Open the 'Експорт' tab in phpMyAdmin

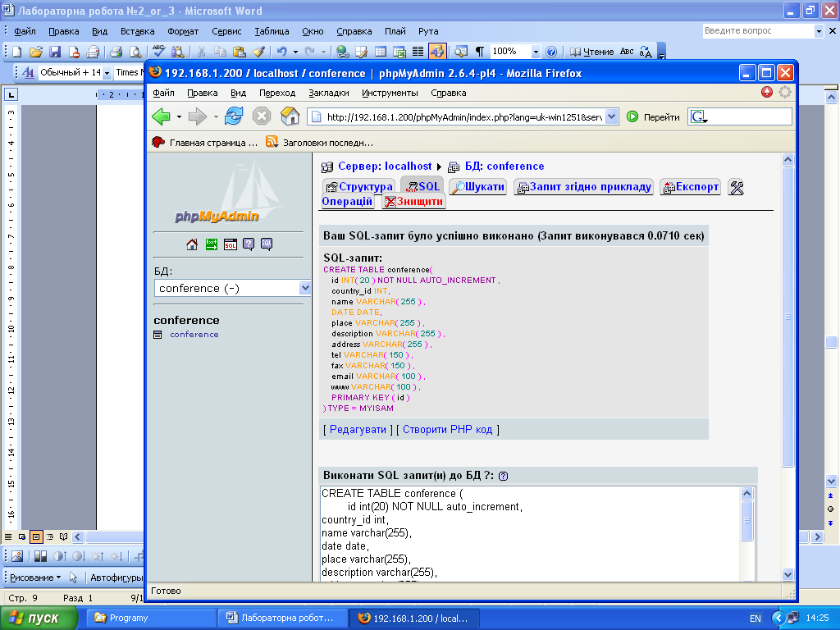tap(690, 186)
